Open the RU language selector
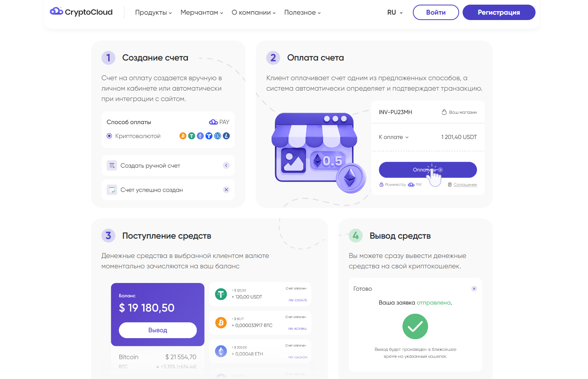This screenshot has width=588, height=379. click(395, 12)
